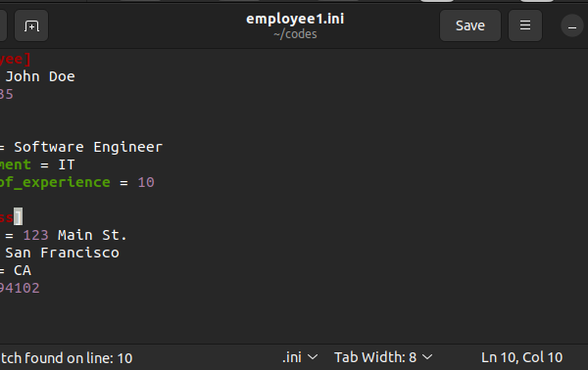The height and width of the screenshot is (370, 588).
Task: Click the IT department value
Action: coord(67,164)
